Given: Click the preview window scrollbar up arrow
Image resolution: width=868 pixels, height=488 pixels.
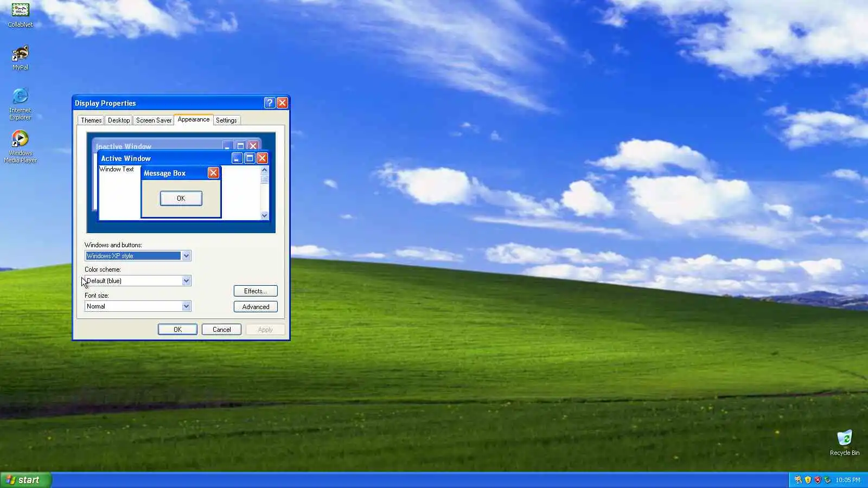Looking at the screenshot, I should (264, 170).
